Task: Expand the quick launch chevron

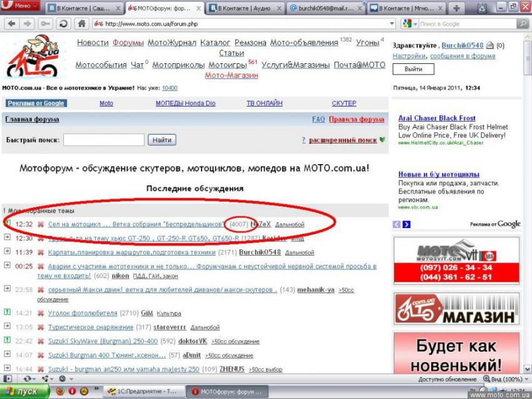Action: click(96, 389)
